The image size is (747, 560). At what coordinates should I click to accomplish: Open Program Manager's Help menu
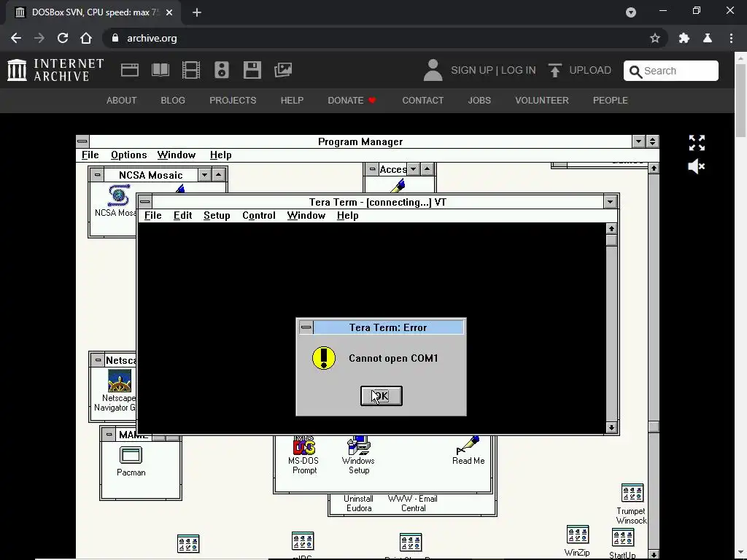click(220, 155)
